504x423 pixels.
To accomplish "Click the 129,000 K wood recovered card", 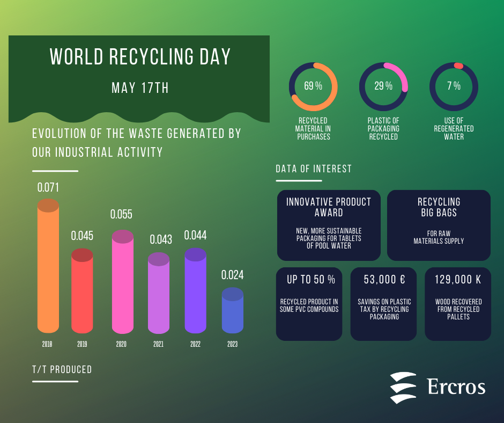I will (457, 304).
